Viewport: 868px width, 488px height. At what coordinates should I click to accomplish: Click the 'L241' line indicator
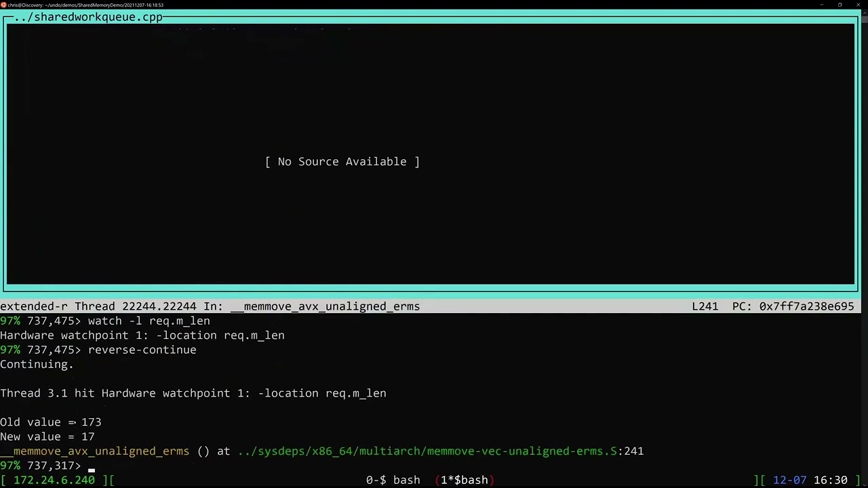point(705,306)
